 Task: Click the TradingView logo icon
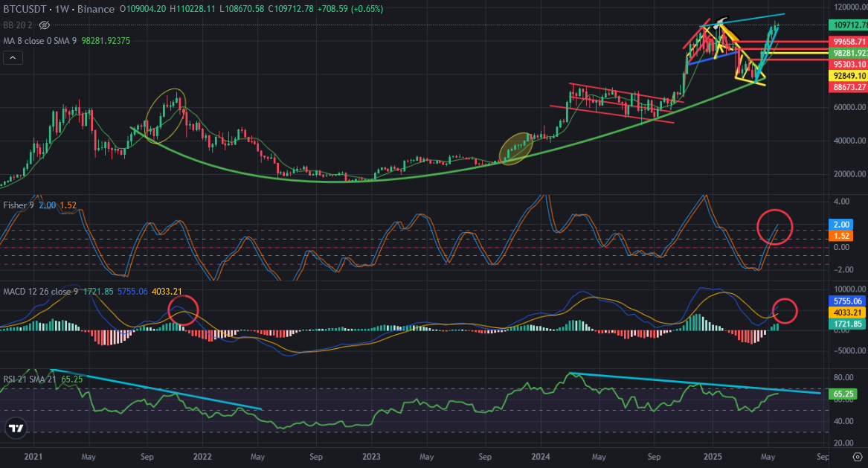(x=16, y=428)
